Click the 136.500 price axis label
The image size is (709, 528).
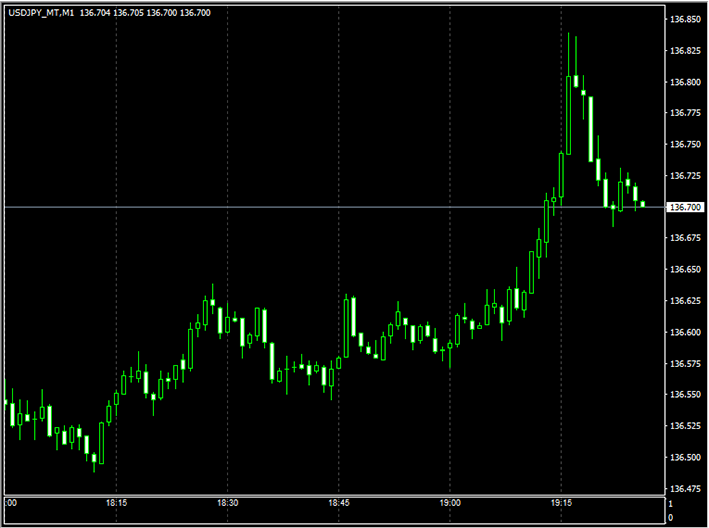685,457
